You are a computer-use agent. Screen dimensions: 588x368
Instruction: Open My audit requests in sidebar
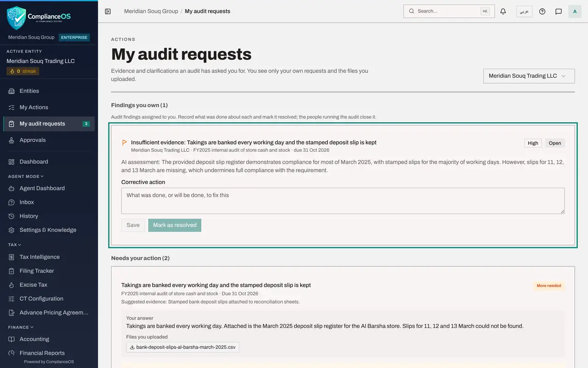point(49,124)
